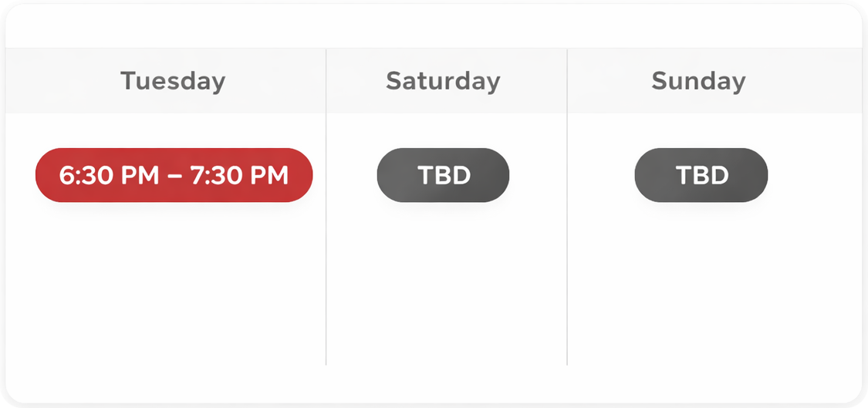Click empty space beneath Saturday's TBD pill
868x408 pixels.
click(446, 285)
